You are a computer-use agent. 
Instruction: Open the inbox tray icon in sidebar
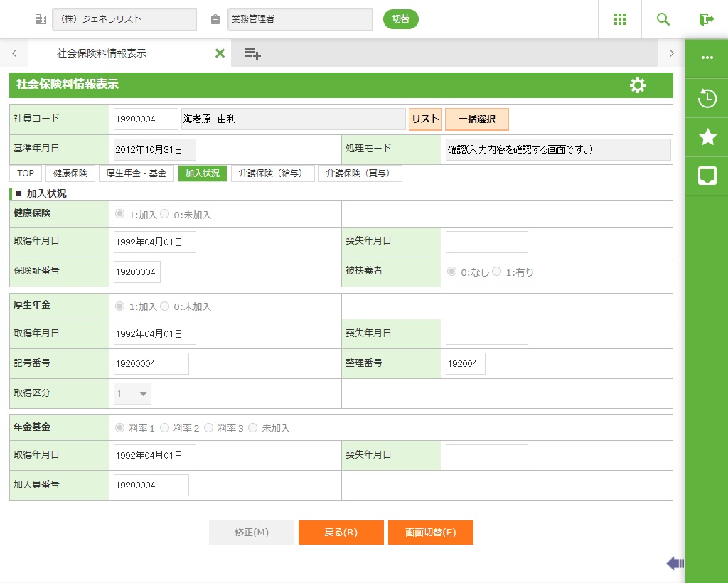tap(707, 176)
